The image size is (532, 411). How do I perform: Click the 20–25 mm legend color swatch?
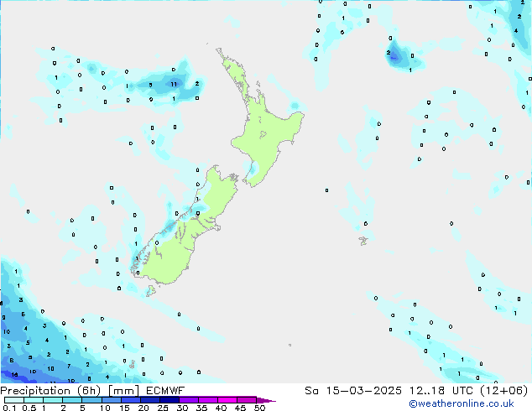[x=149, y=400]
